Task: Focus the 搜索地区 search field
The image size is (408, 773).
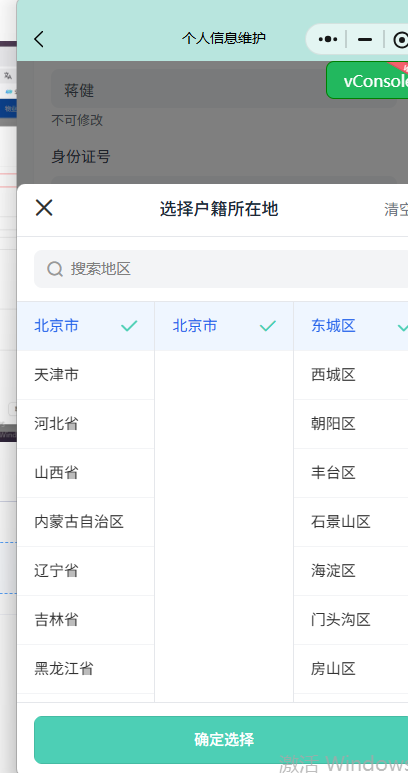Action: tap(221, 269)
